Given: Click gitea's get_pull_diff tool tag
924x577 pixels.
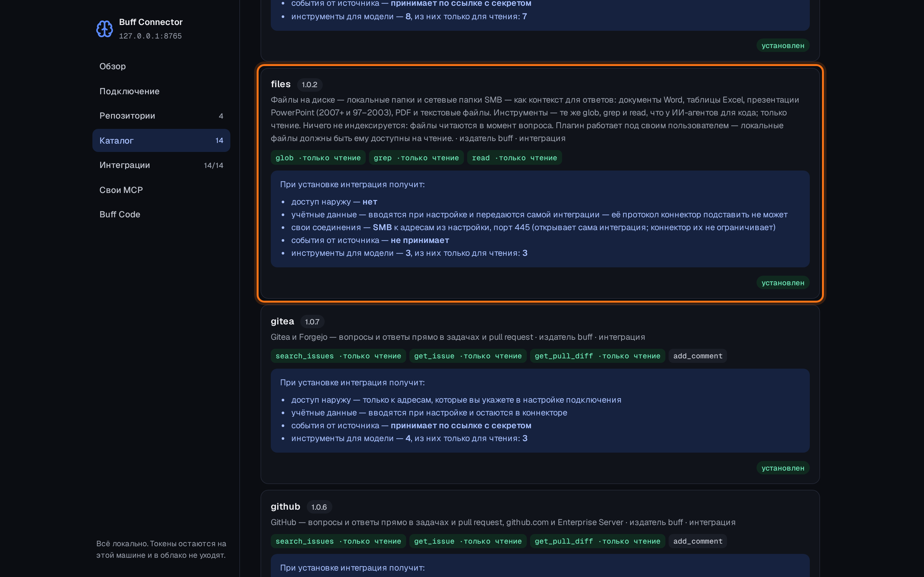Looking at the screenshot, I should click(x=597, y=356).
